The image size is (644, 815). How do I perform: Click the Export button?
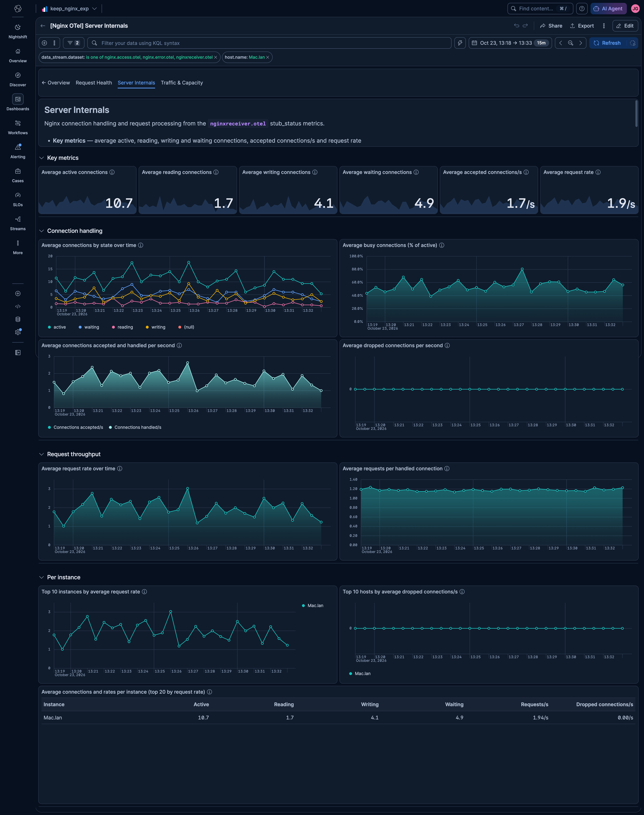click(x=582, y=26)
